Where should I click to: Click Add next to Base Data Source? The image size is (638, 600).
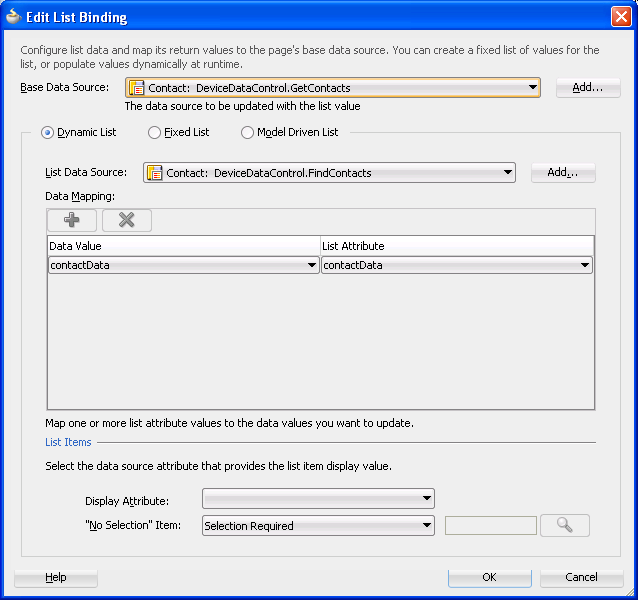coord(588,87)
